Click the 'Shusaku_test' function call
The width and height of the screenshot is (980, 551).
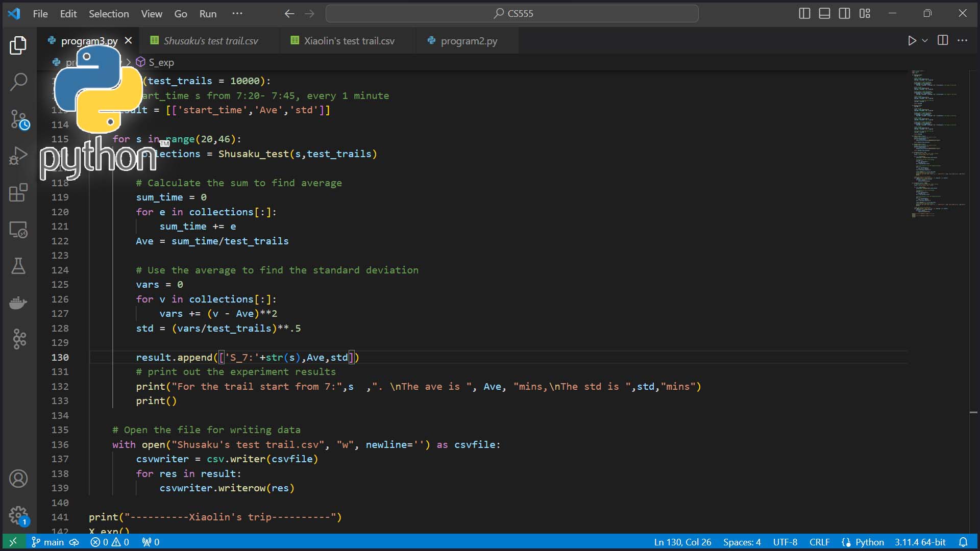(x=254, y=154)
